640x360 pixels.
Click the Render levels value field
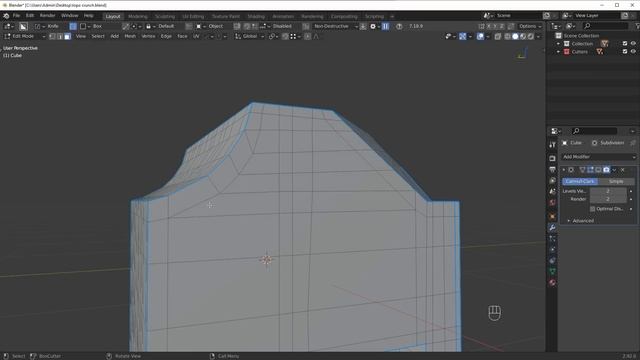(x=608, y=199)
